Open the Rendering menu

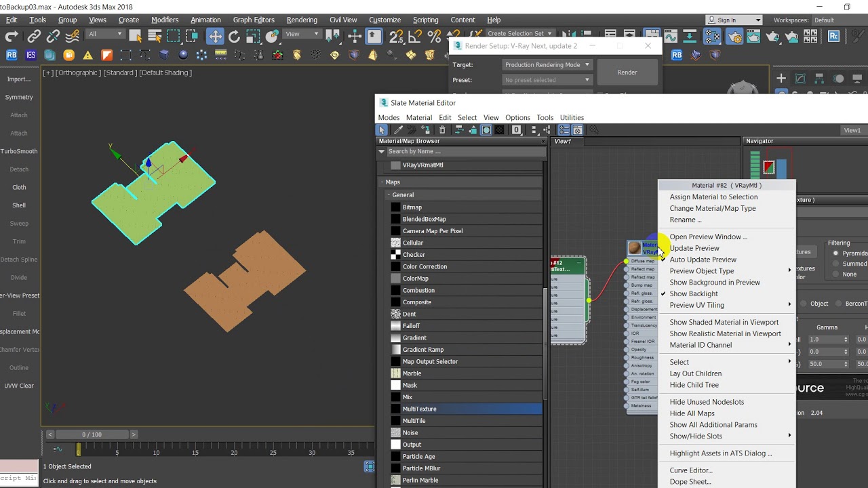point(302,20)
